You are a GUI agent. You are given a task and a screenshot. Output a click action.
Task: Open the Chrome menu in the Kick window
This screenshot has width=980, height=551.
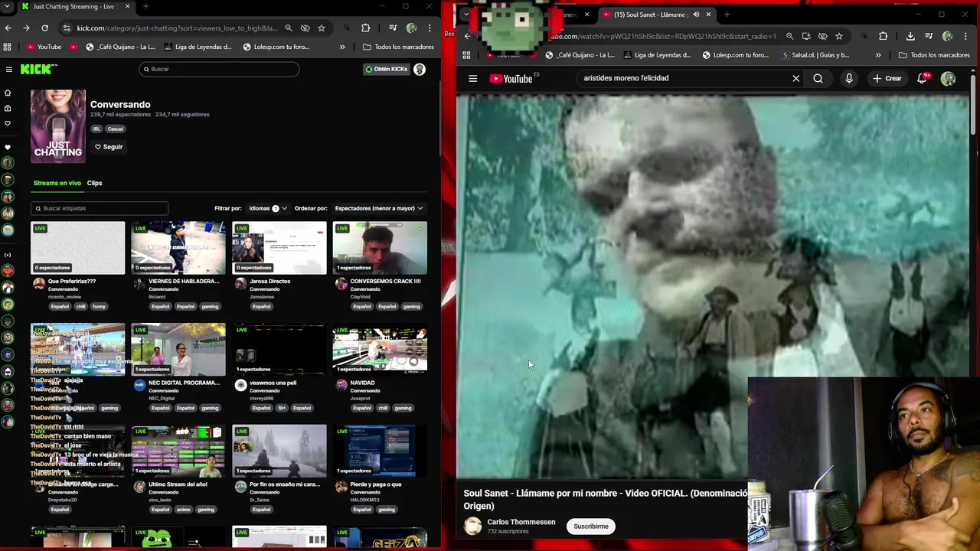[430, 28]
